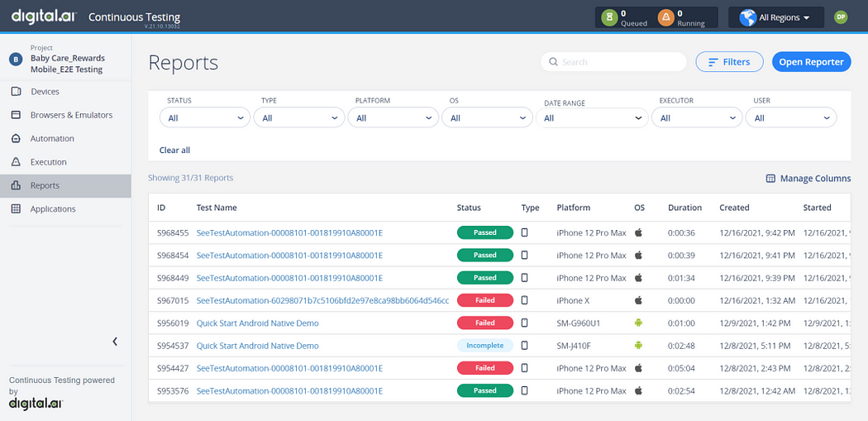Viewport: 868px width, 421px height.
Task: Open the STATUS filter dropdown
Action: pyautogui.click(x=205, y=118)
